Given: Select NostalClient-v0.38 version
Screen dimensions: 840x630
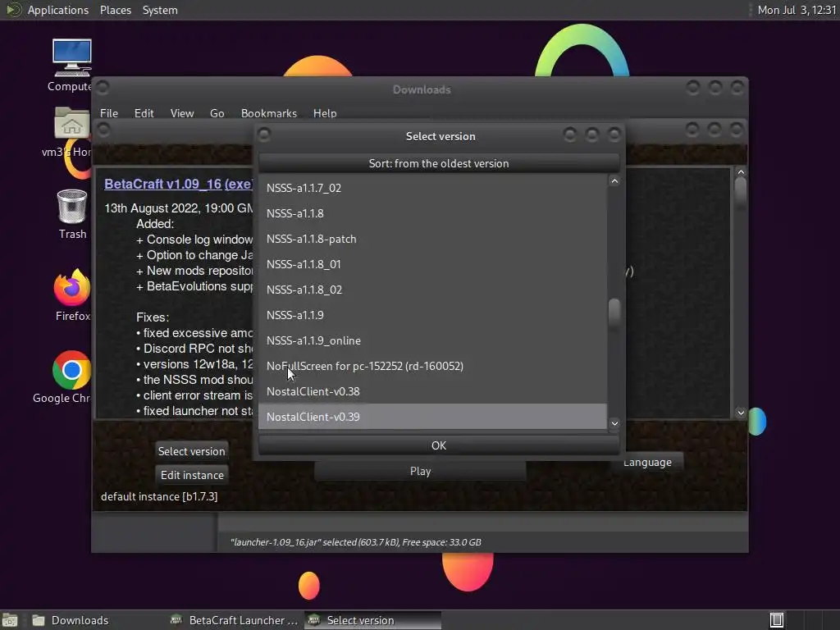Looking at the screenshot, I should point(432,391).
